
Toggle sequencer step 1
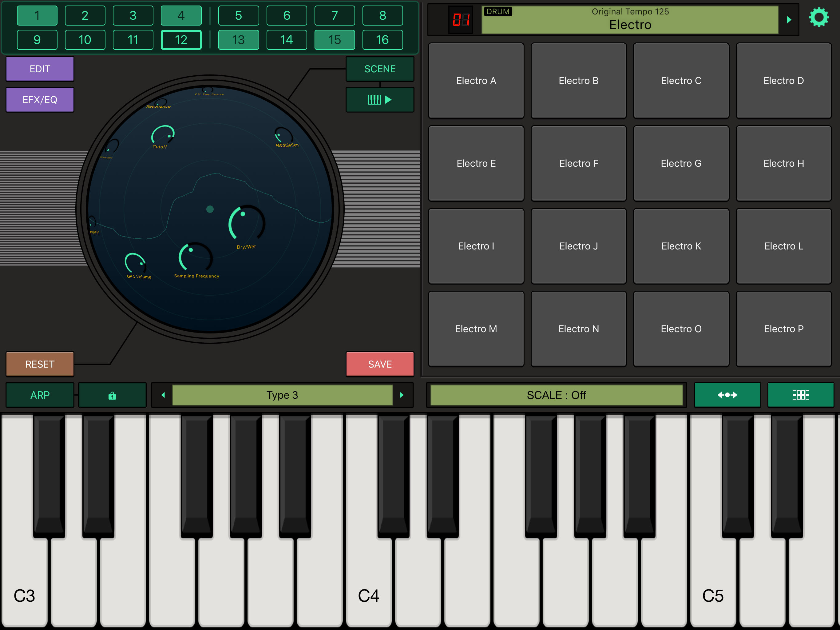[x=37, y=16]
